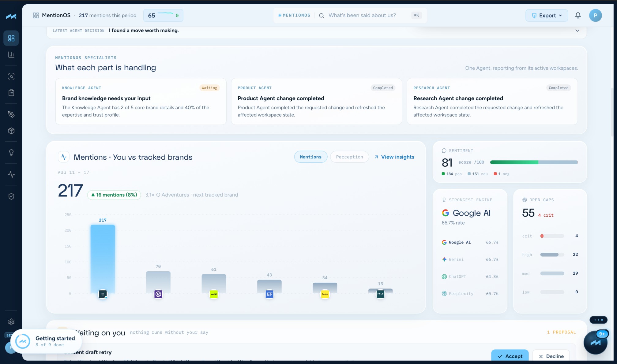This screenshot has height=364, width=617.
Task: Open the activity pulse sidebar icon
Action: click(11, 174)
